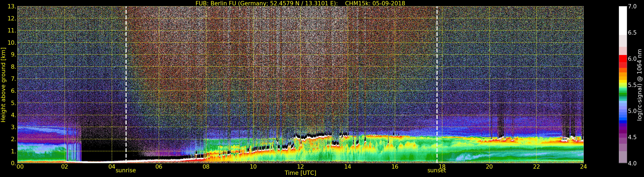Screen dimensions: 644x177
Task: Click the colorbar tick value '5.5'
Action: pyautogui.click(x=632, y=85)
